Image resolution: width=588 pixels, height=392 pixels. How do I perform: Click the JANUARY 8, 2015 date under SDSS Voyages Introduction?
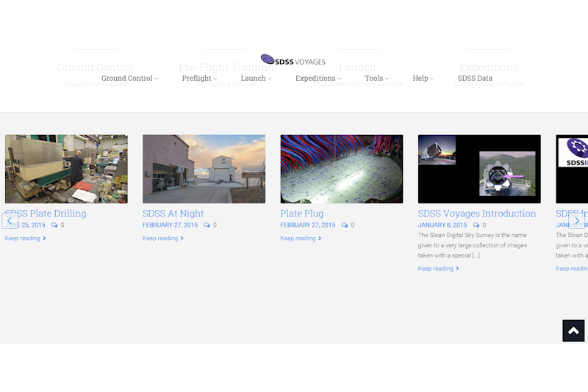point(442,225)
